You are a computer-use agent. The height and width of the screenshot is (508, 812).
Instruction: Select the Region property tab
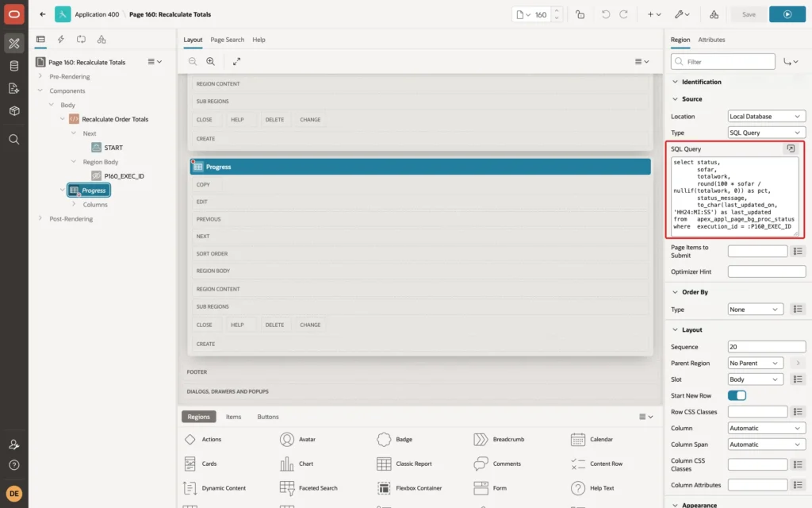click(680, 40)
